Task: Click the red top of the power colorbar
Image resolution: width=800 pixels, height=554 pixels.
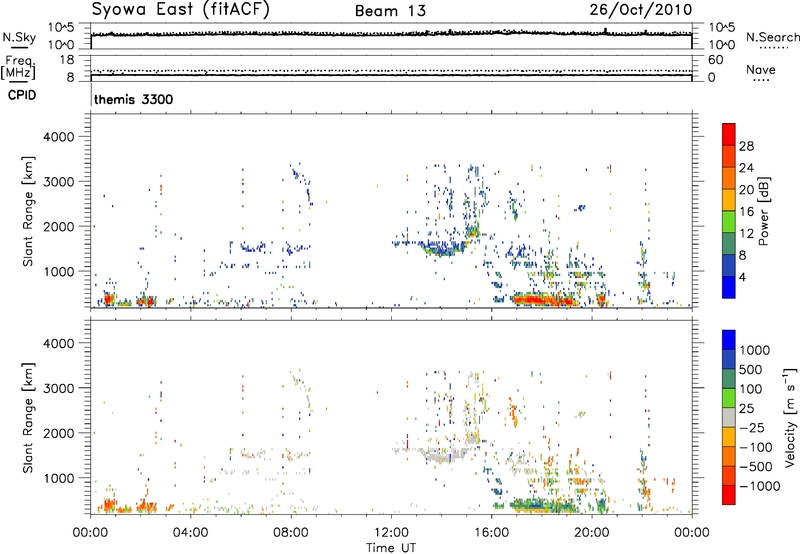Action: pyautogui.click(x=729, y=134)
